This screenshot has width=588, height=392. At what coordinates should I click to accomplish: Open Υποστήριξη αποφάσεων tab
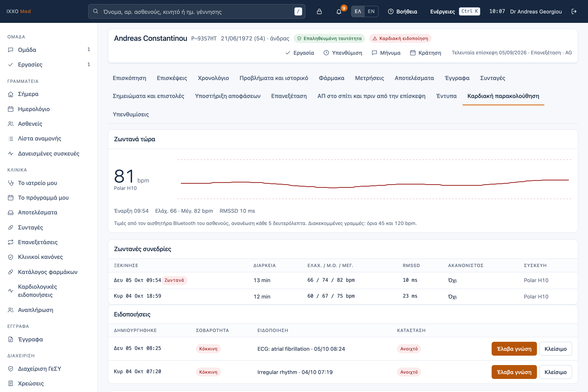pyautogui.click(x=228, y=96)
